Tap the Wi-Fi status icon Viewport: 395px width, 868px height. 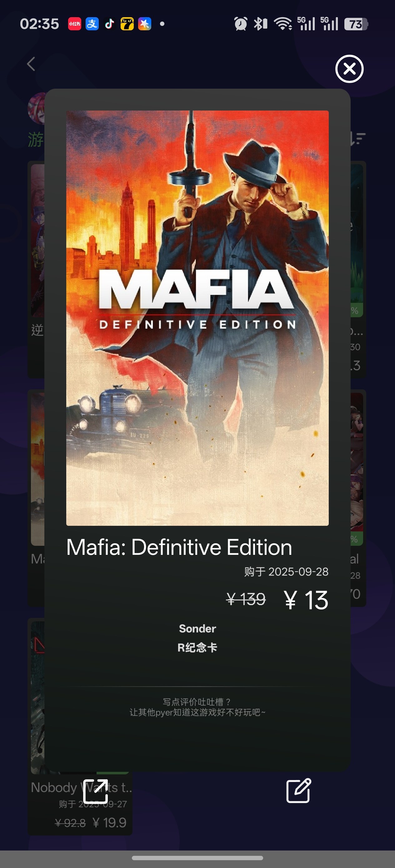point(283,24)
